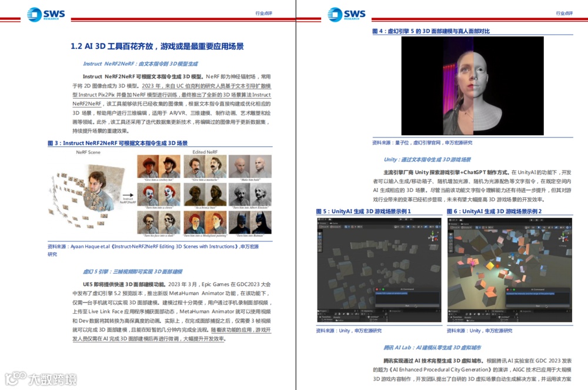Click the "Give him a mustache" image pair
The height and width of the screenshot is (390, 588).
pyautogui.click(x=205, y=167)
